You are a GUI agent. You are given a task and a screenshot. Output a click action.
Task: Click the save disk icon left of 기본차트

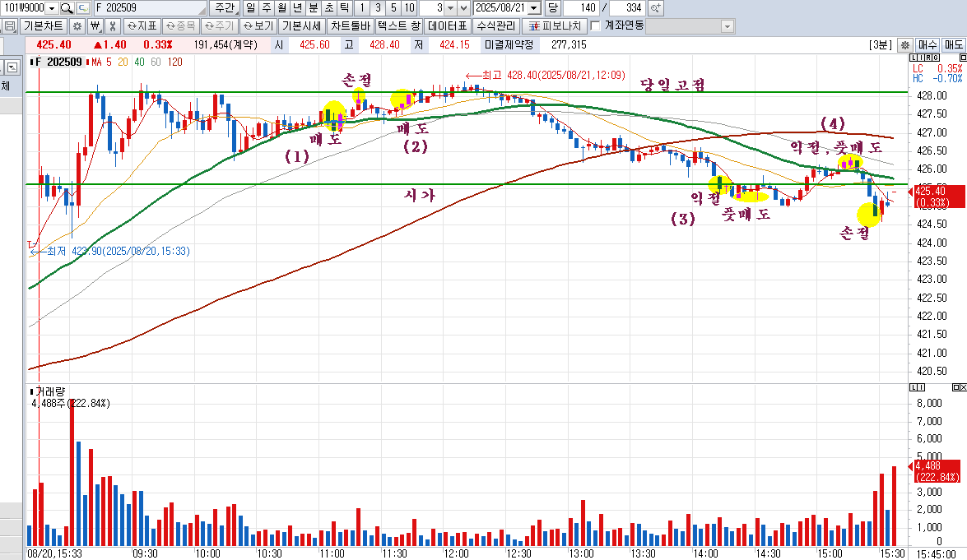point(10,25)
